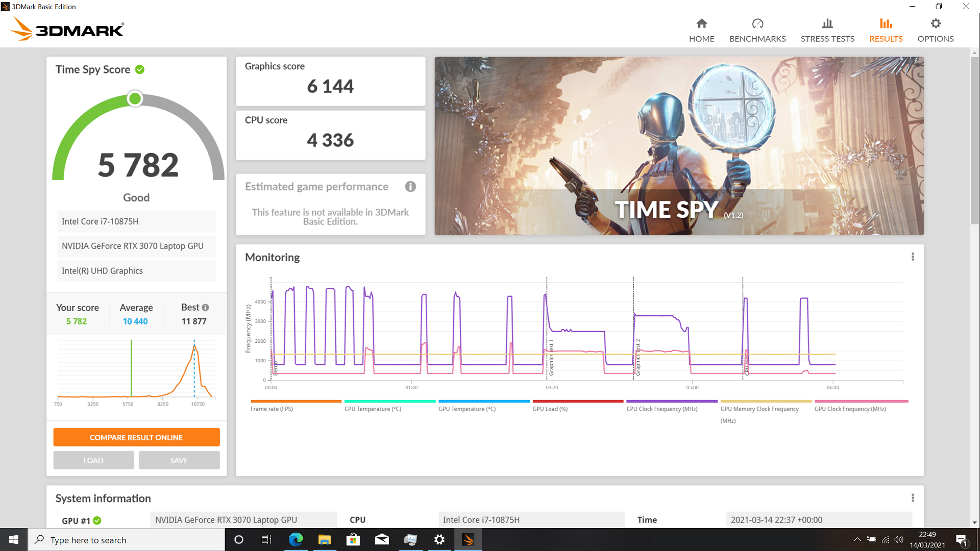Click the 3DMark logo
The width and height of the screenshot is (980, 551).
click(67, 29)
